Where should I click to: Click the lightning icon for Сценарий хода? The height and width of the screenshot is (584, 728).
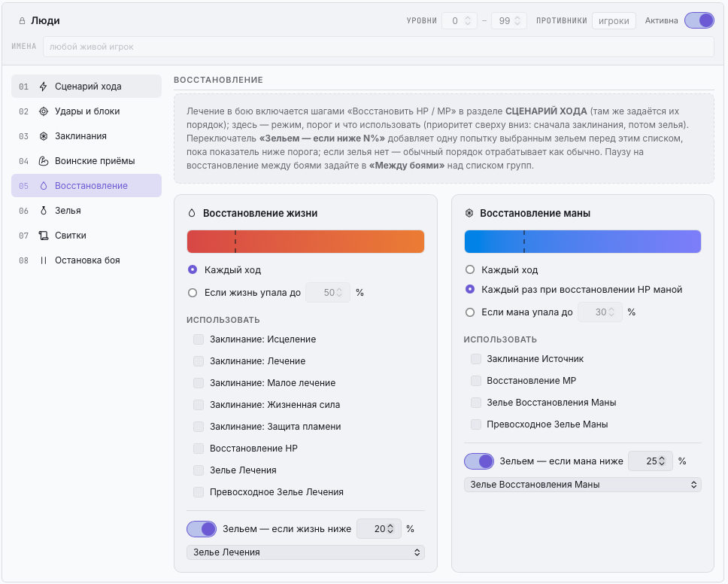pos(43,87)
